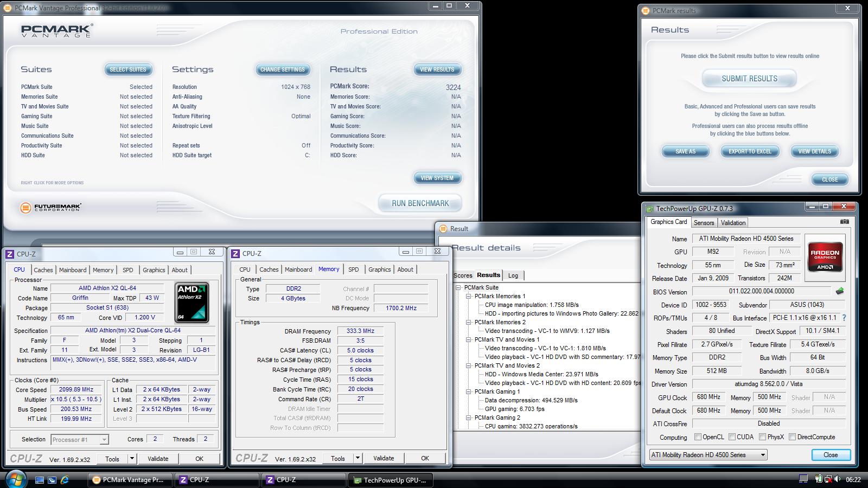Viewport: 868px width, 488px height.
Task: Take a GPU-Z screenshot with the camera icon
Action: (x=844, y=222)
